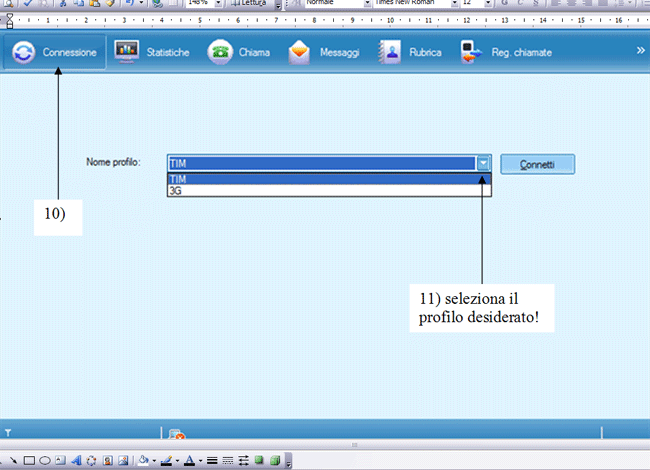The image size is (650, 470).
Task: Open the Line Style tool
Action: coord(212,461)
